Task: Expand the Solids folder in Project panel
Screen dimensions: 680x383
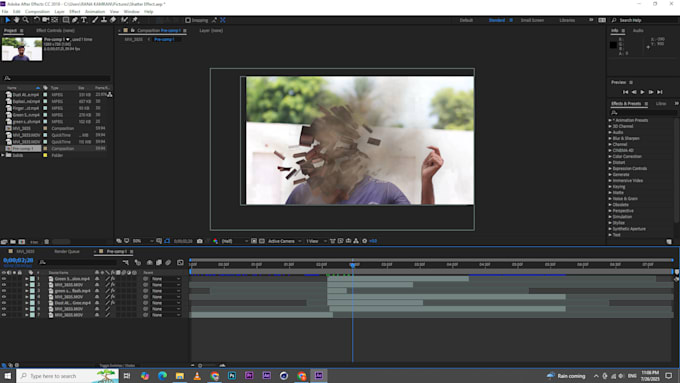Action: coord(3,155)
